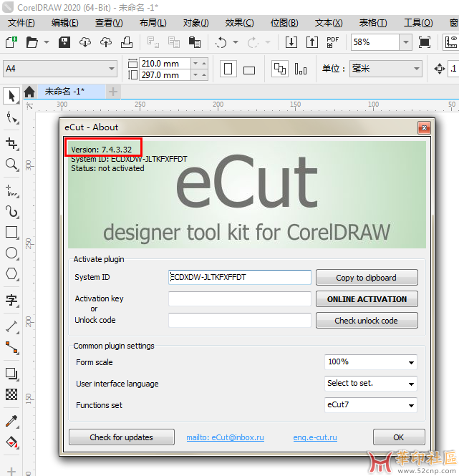Screen dimensions: 459x476
Task: Select the Artistic media tool
Action: coord(12,212)
